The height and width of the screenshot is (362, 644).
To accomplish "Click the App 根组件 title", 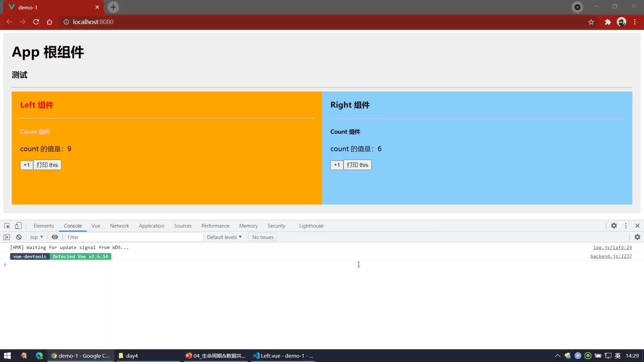I will pyautogui.click(x=48, y=52).
